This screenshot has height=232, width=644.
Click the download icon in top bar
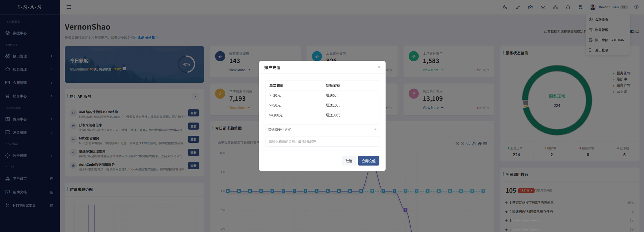pyautogui.click(x=543, y=7)
